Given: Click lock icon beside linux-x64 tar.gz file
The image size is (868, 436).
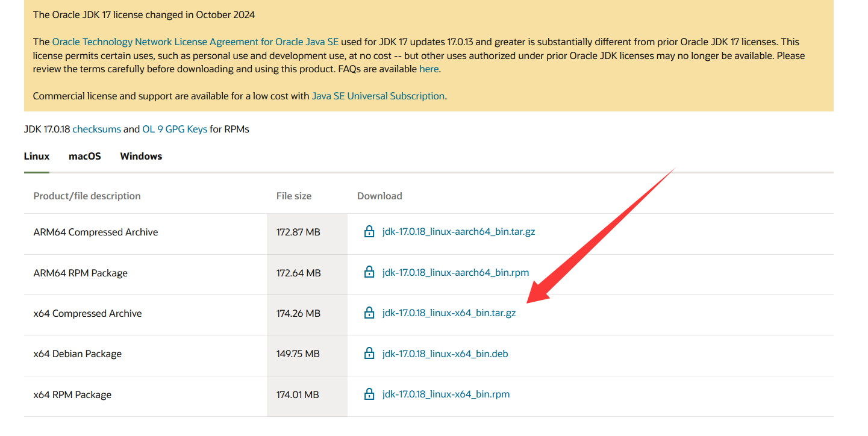Looking at the screenshot, I should pyautogui.click(x=369, y=313).
